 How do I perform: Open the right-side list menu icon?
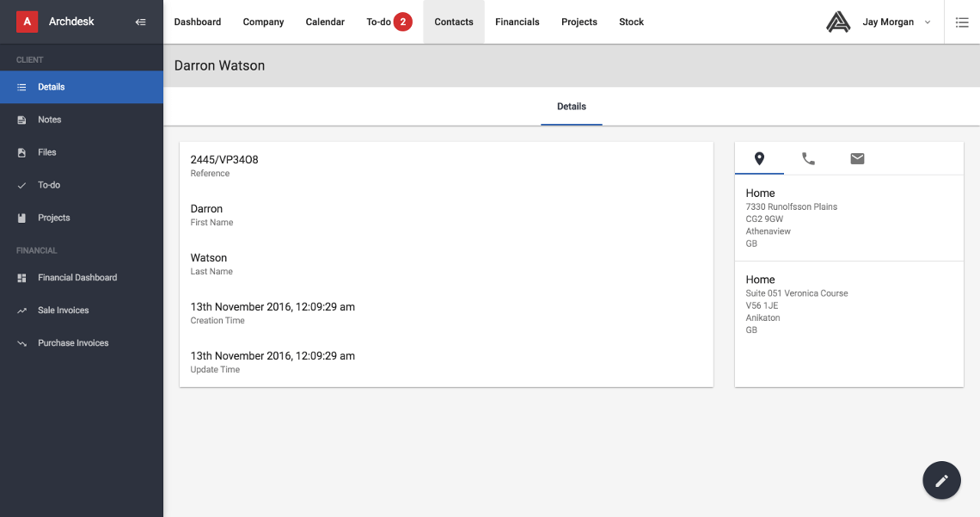point(962,22)
